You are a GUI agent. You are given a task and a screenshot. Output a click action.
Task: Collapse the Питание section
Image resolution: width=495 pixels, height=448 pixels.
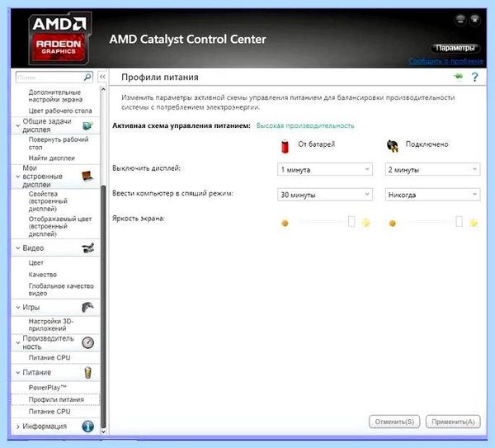pos(18,373)
